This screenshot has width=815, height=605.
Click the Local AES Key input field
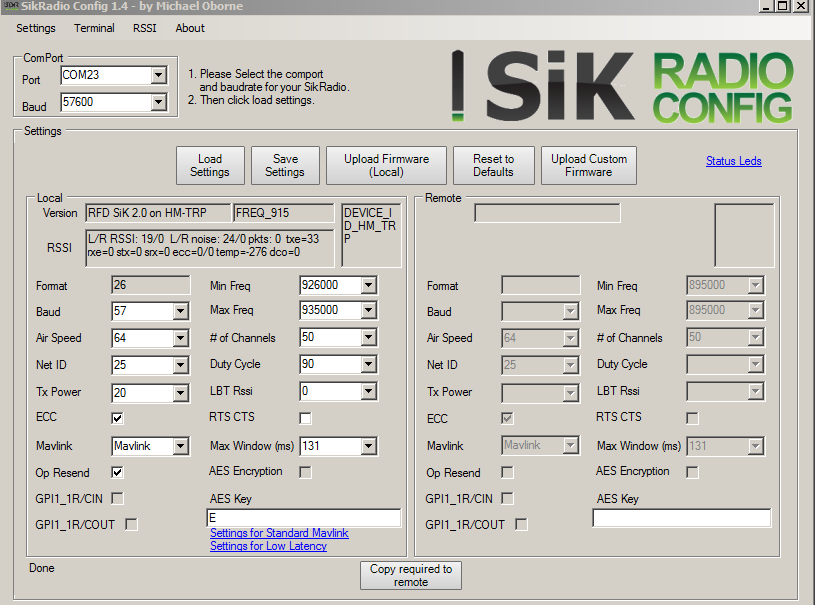[304, 518]
